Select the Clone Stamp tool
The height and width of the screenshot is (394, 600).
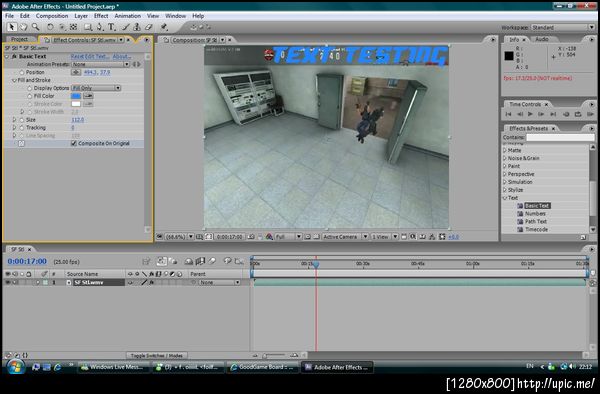coord(137,27)
